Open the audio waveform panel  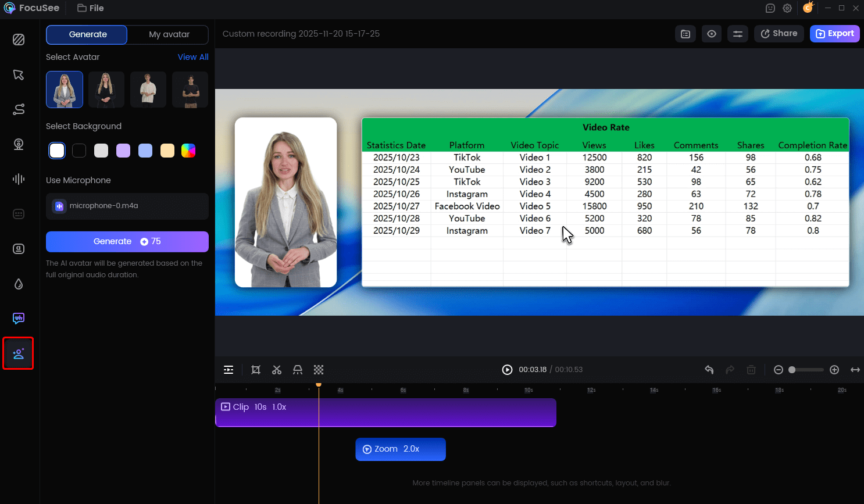[x=19, y=179]
